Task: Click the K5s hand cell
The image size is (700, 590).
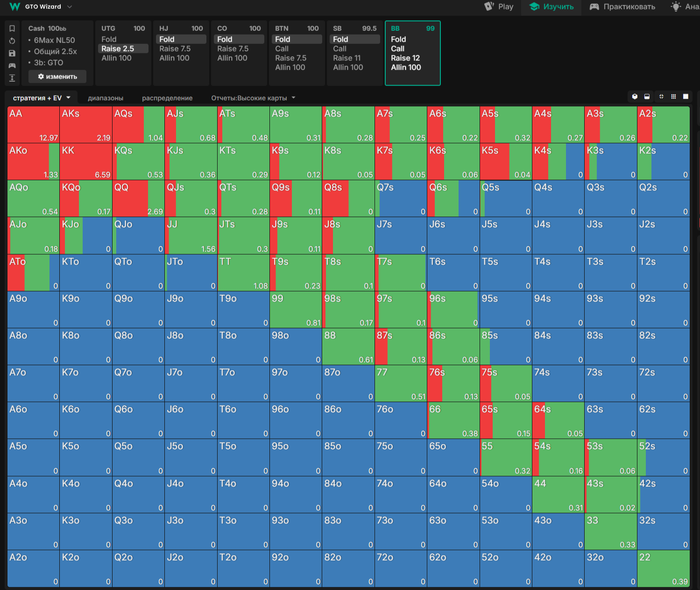Action: [506, 162]
